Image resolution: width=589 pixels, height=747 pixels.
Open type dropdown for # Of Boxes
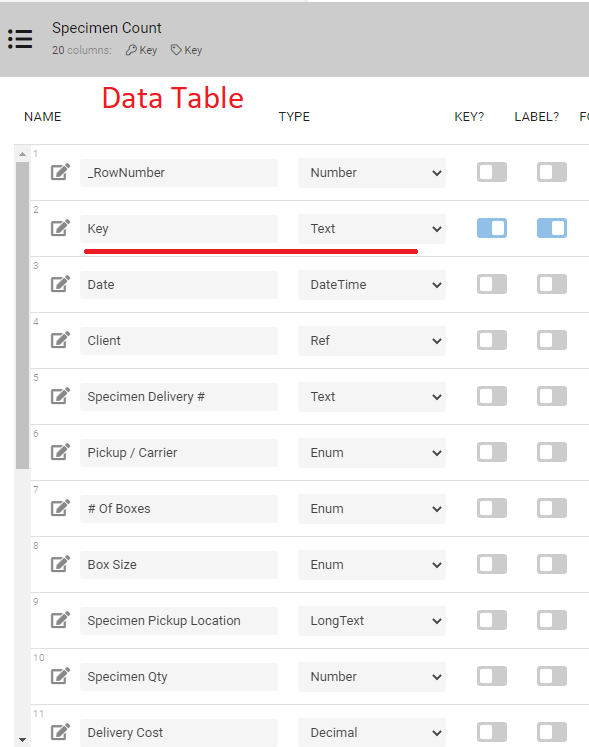pyautogui.click(x=372, y=509)
